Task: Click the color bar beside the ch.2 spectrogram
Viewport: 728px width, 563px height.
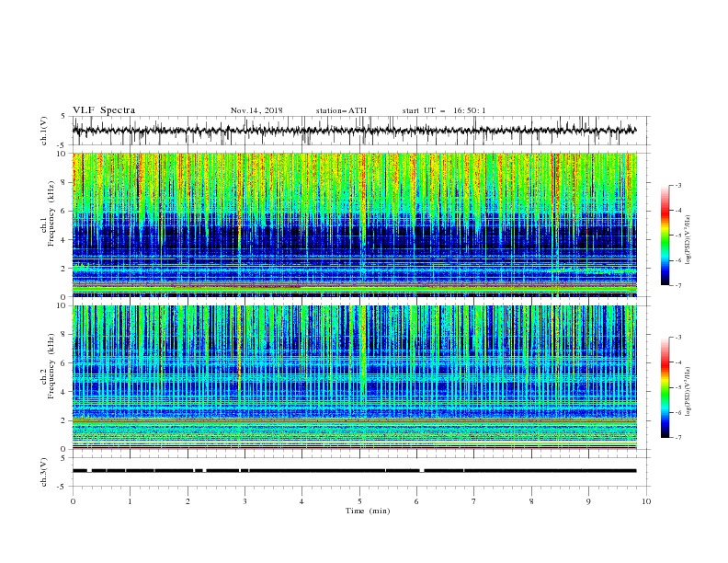Action: click(x=665, y=387)
